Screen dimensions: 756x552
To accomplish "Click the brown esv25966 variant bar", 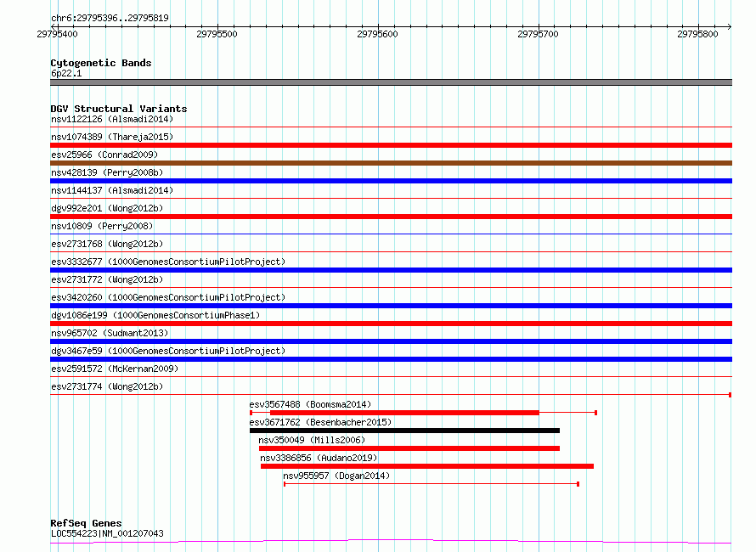I will (x=391, y=163).
